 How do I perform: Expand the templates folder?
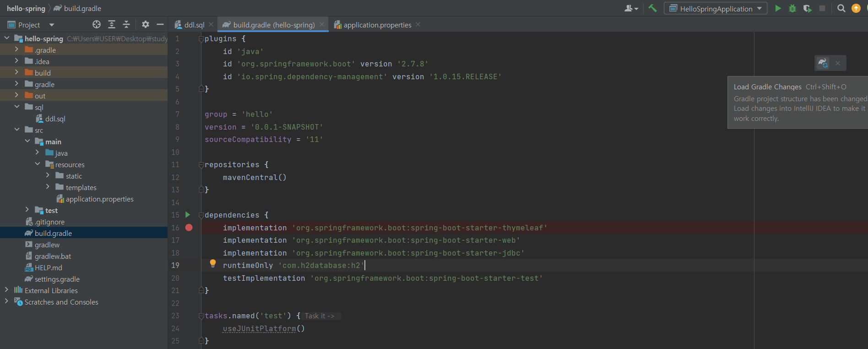click(48, 187)
